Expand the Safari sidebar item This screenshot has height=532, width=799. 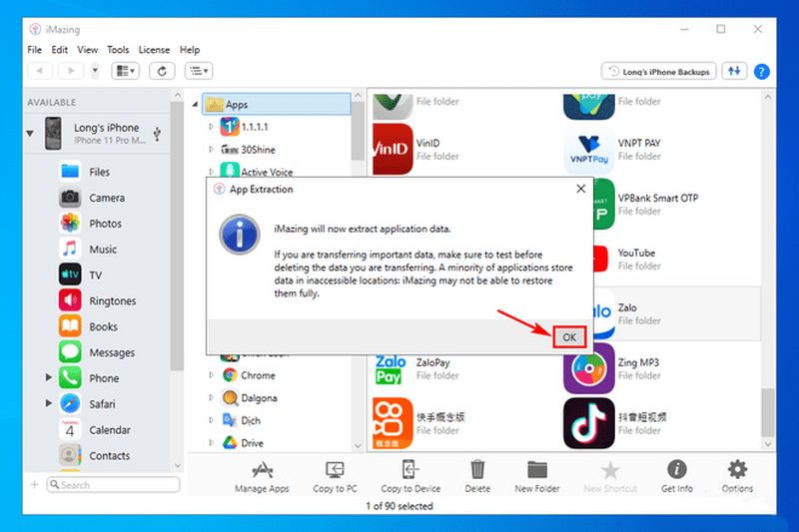coord(49,403)
